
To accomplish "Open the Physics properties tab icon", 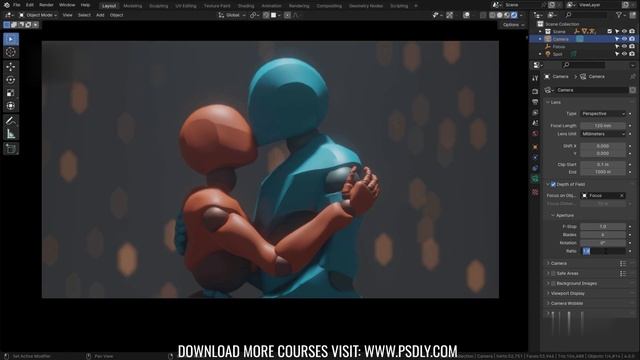I will (x=535, y=158).
